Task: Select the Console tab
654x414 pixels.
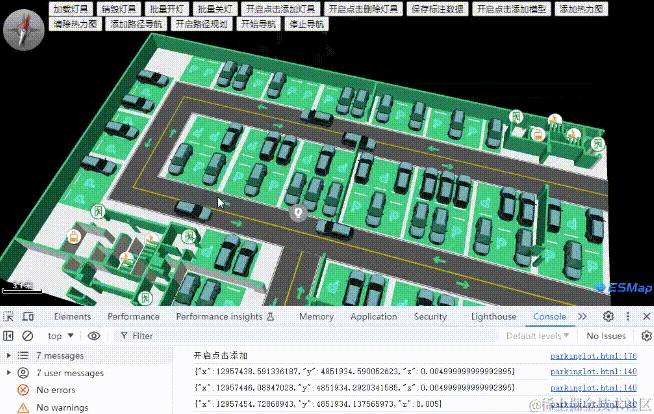Action: point(550,316)
